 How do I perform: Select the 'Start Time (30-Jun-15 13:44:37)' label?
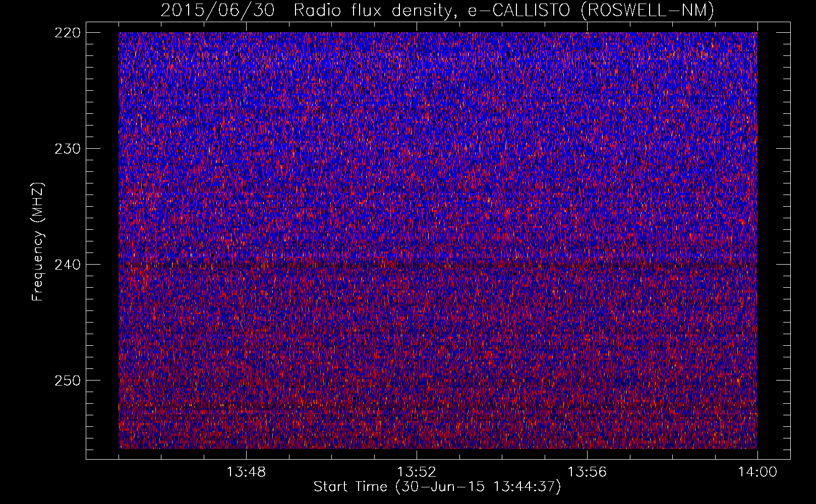click(437, 487)
